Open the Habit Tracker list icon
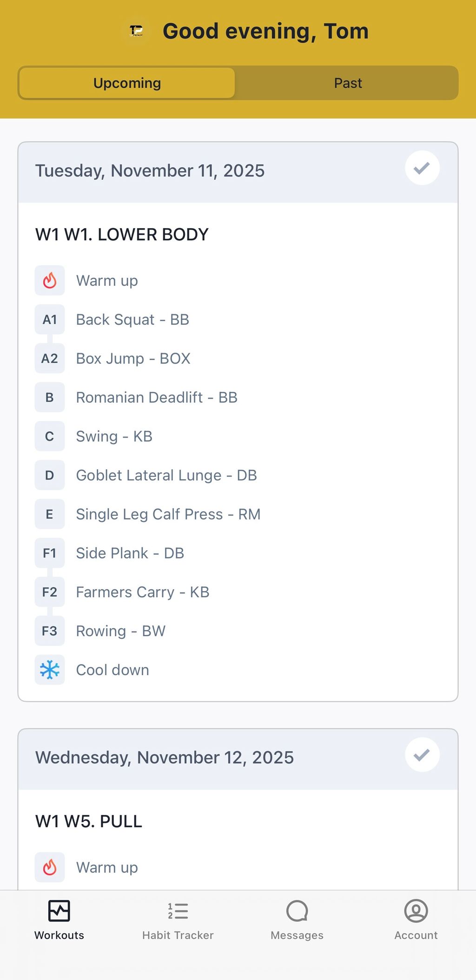The width and height of the screenshot is (476, 980). (x=178, y=911)
